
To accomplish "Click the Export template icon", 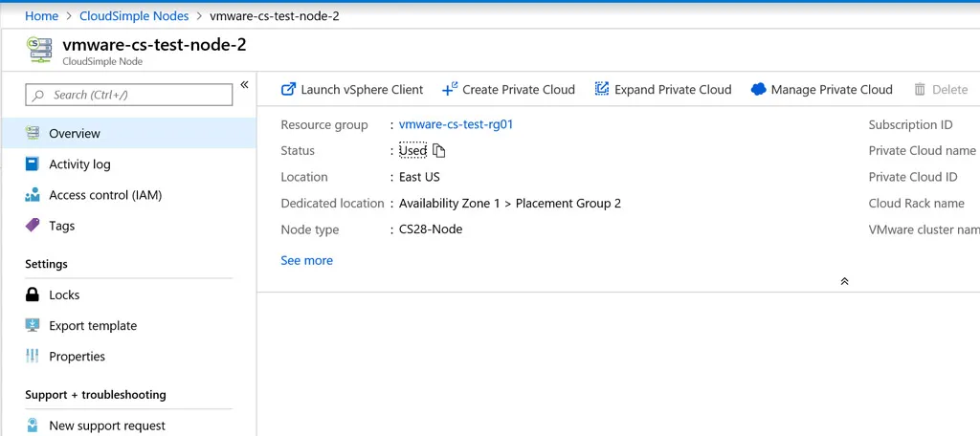I will coord(32,325).
